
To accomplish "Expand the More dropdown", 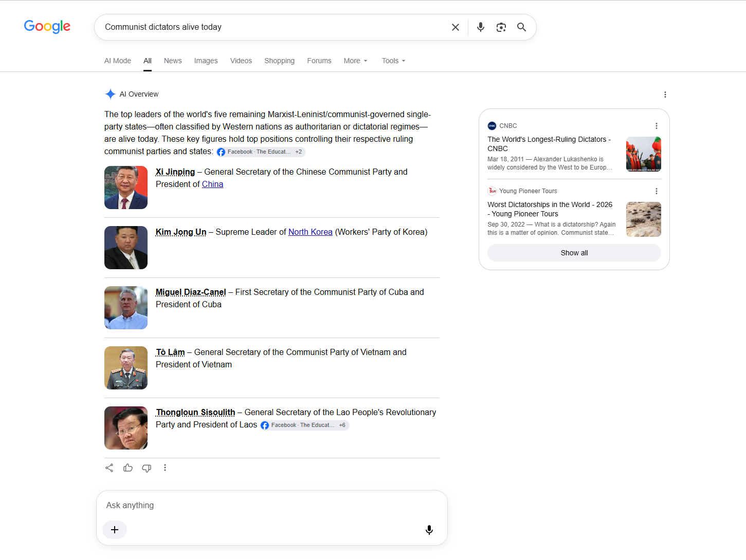I will click(x=356, y=61).
